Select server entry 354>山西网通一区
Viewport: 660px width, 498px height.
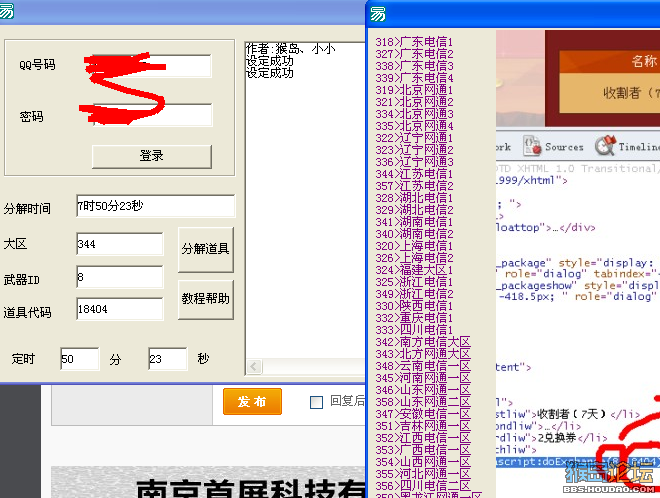[423, 462]
